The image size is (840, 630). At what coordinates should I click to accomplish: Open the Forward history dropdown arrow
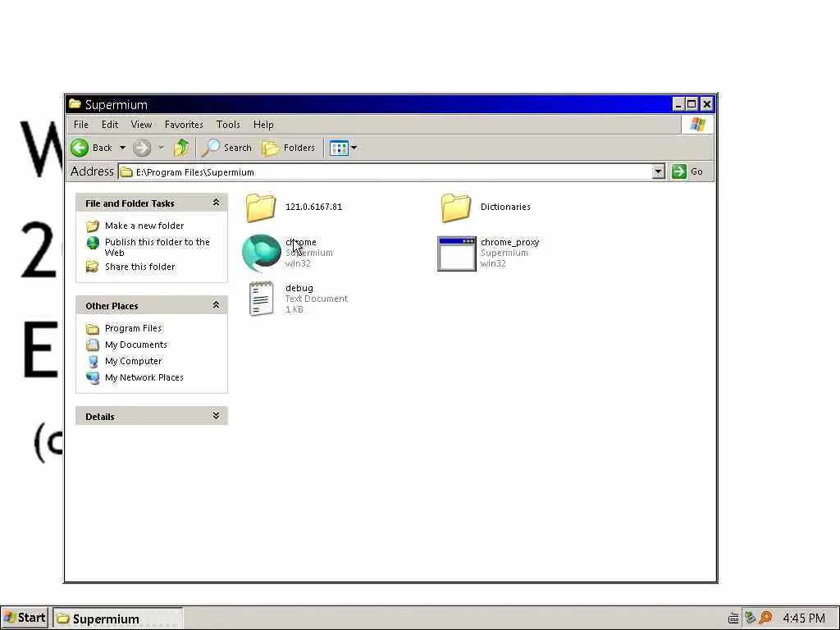161,148
